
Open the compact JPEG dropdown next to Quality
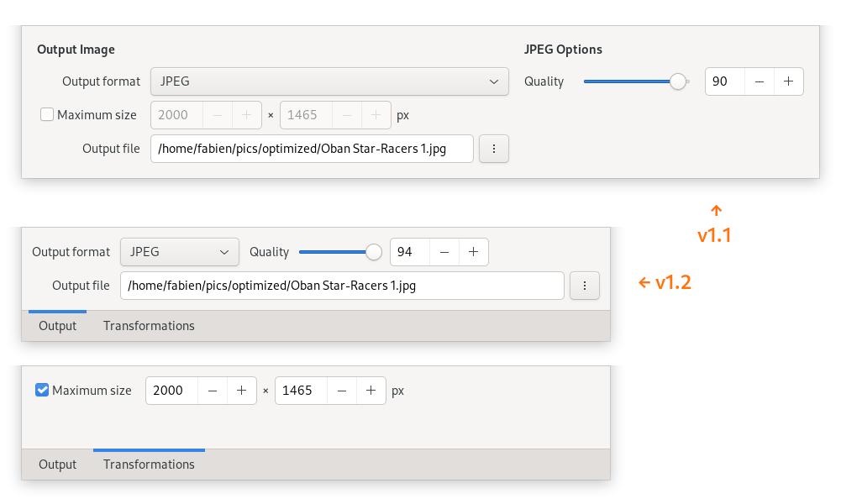pos(179,252)
